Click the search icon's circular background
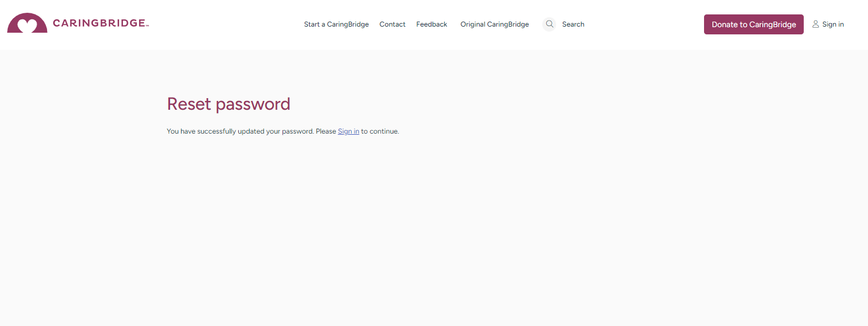868x326 pixels. pyautogui.click(x=549, y=24)
